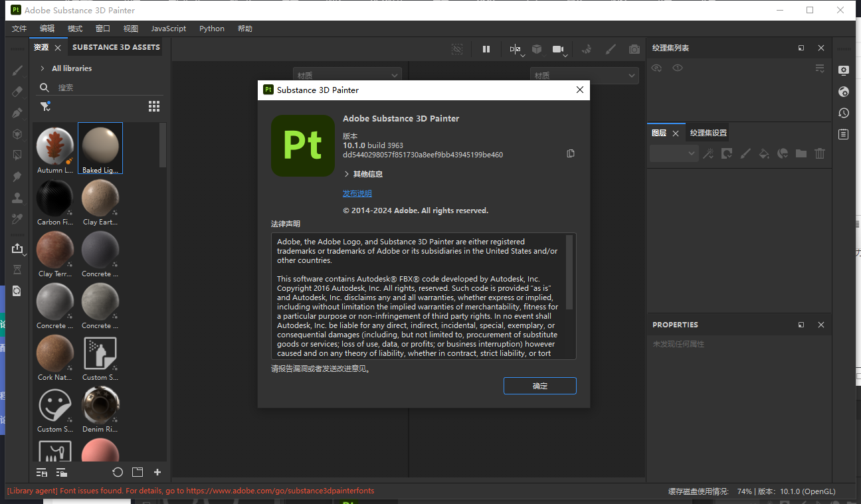Click the 搜索 assets search field
This screenshot has width=861, height=504.
tap(100, 88)
